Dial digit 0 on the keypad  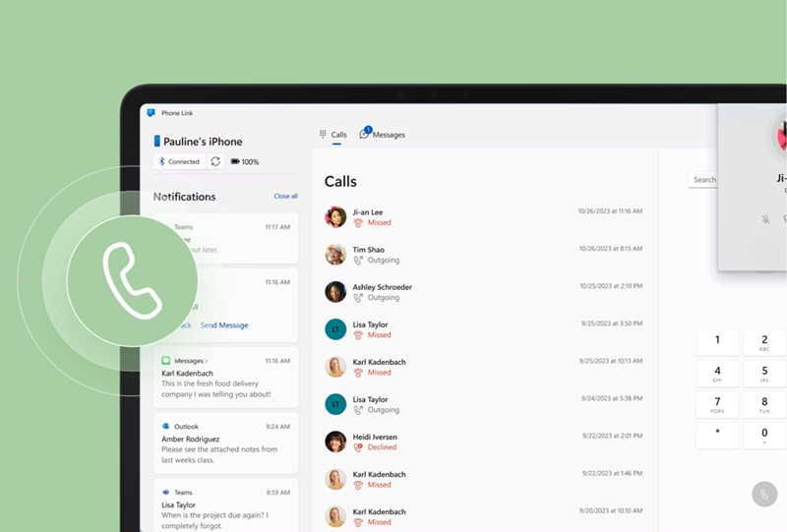point(764,436)
